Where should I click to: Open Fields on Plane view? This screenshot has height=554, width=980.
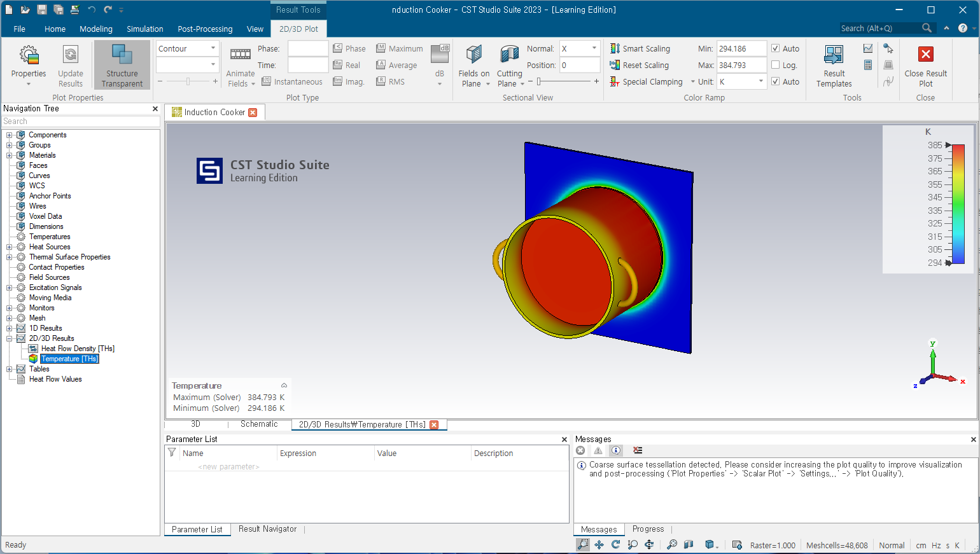click(x=474, y=66)
